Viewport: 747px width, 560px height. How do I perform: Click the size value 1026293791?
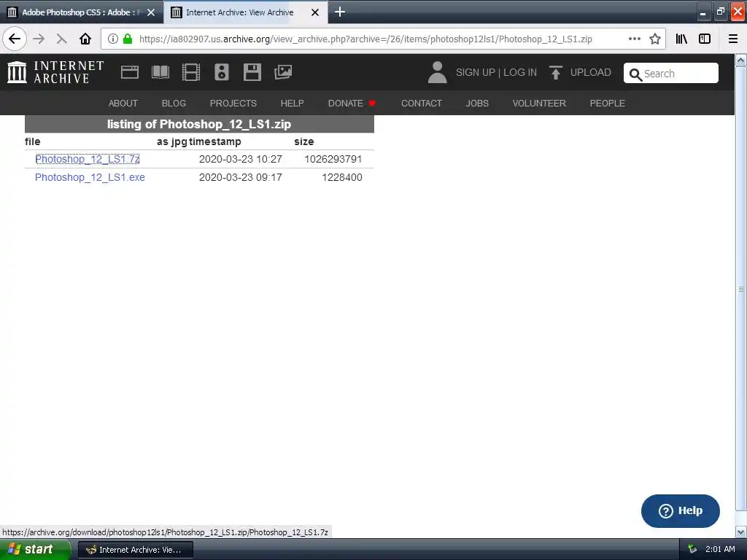click(x=333, y=159)
